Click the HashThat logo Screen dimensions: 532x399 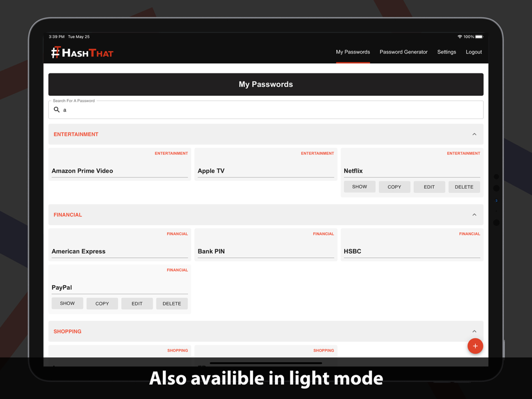(82, 53)
